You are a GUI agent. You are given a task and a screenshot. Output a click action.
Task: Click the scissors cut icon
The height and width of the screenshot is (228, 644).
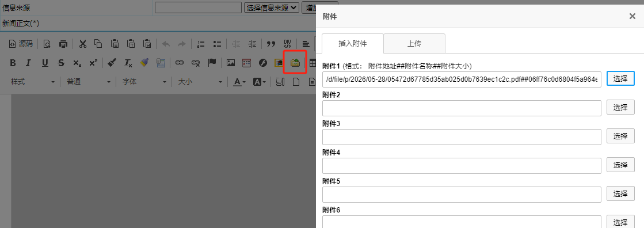82,44
